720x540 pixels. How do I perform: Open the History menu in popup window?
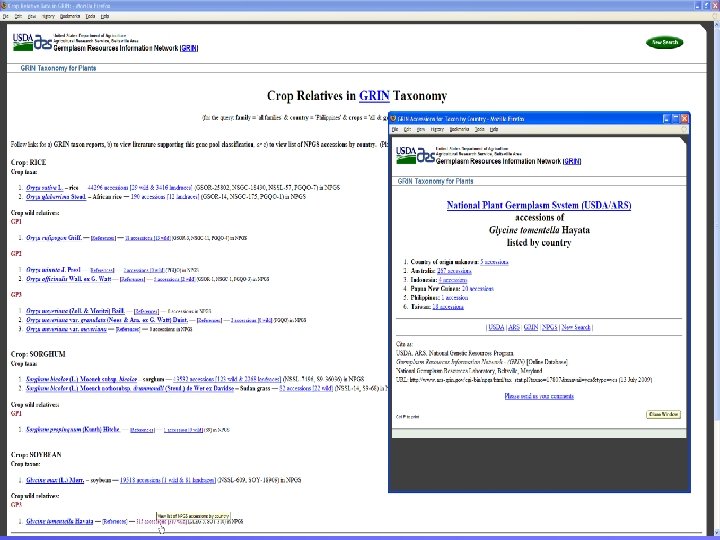(x=437, y=129)
